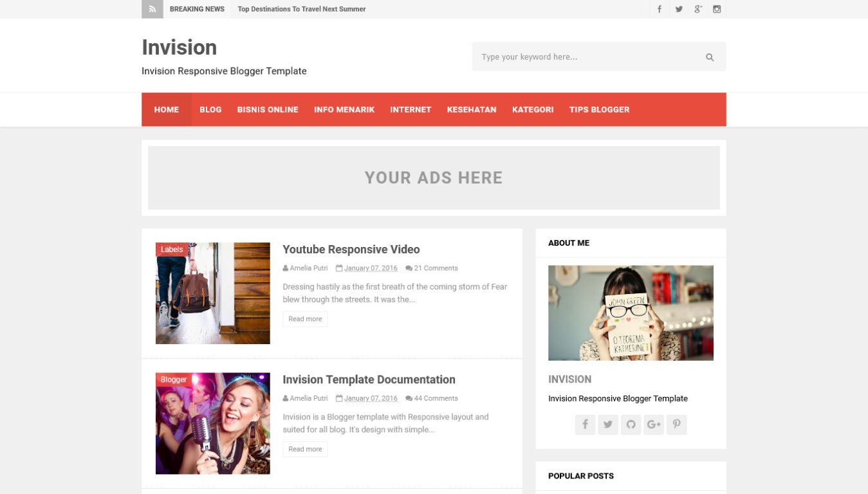Click Amelia Putri author on Documentation post
This screenshot has height=494, width=868.
[309, 398]
